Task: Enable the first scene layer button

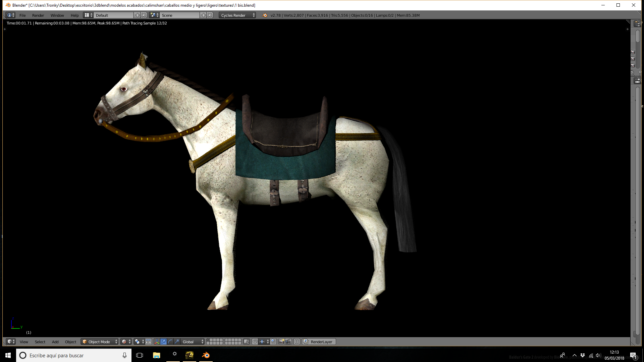Action: pos(208,340)
